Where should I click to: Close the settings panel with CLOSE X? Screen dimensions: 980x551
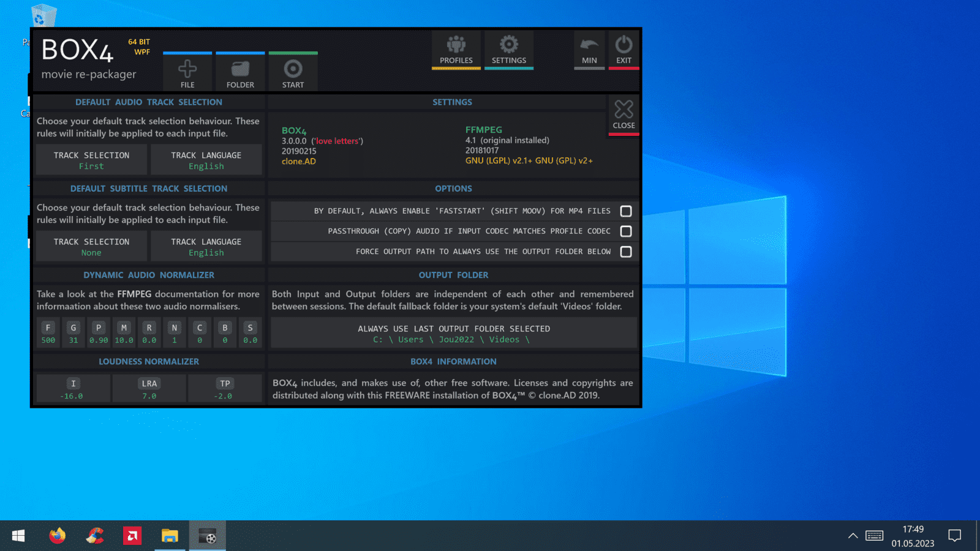click(x=624, y=115)
